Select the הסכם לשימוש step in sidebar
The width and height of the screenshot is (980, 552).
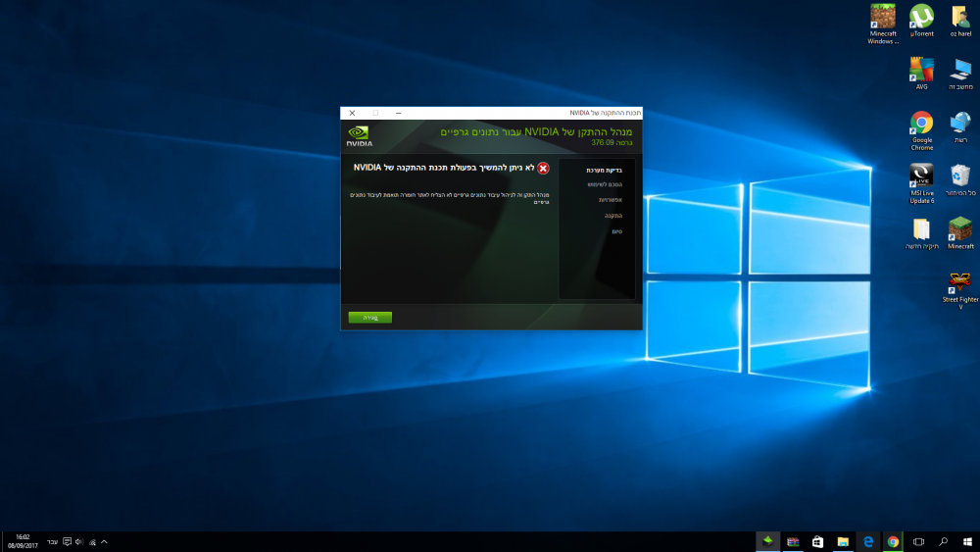pos(605,185)
